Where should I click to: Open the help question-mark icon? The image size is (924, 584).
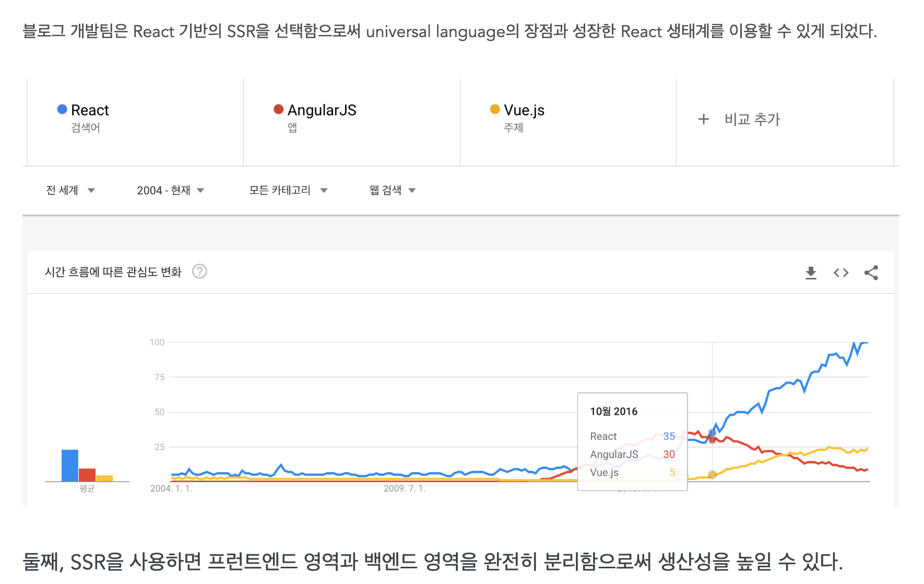[x=199, y=272]
